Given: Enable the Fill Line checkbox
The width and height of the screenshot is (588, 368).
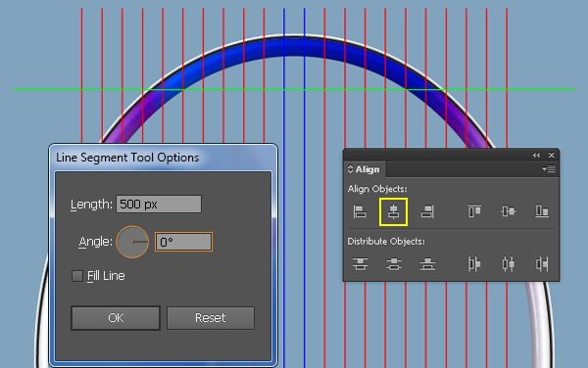Looking at the screenshot, I should pos(77,276).
